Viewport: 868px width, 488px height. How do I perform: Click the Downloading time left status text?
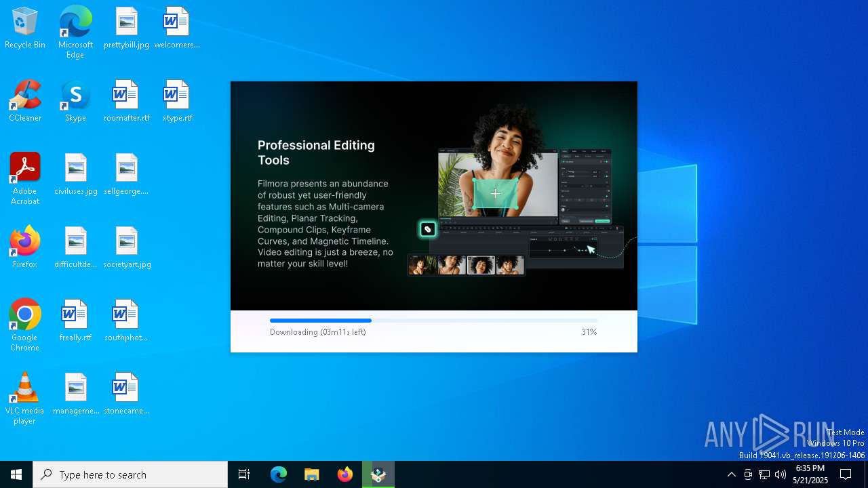point(318,332)
